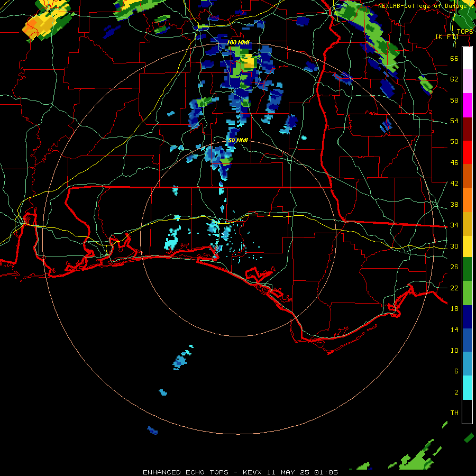Viewport: 476px width, 476px height.
Task: Click the "18" legend value
Action: click(454, 309)
